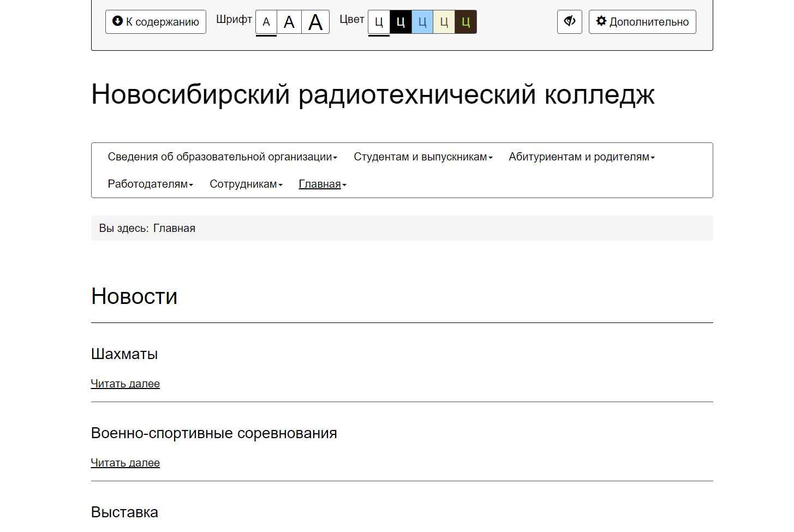Click the 'Военно-спортивные соревнования' news heading
The image size is (794, 532).
(214, 433)
